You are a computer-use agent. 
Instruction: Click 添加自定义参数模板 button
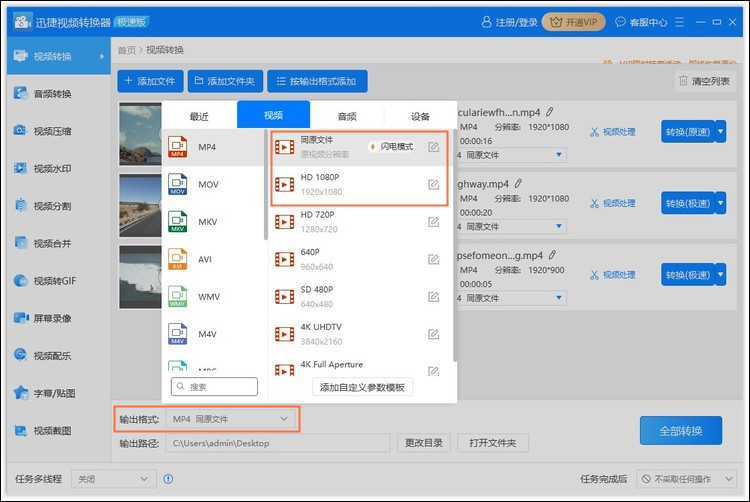(x=362, y=387)
